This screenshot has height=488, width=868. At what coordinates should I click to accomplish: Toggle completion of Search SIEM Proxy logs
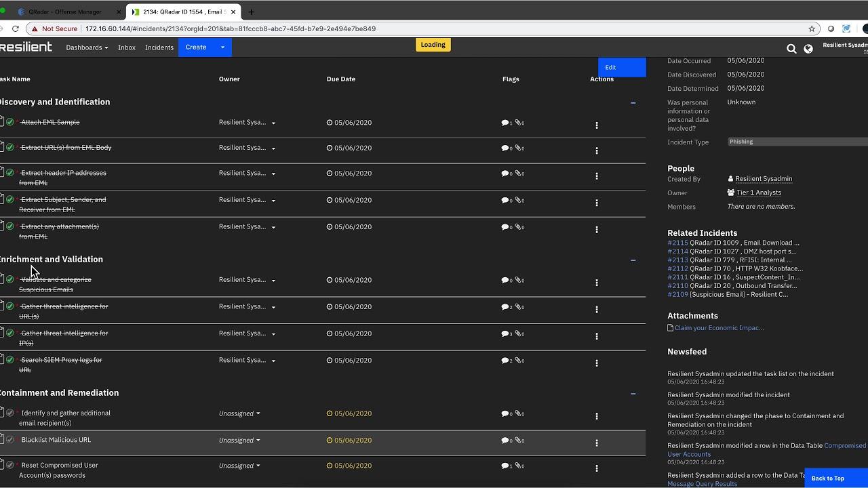coord(10,360)
